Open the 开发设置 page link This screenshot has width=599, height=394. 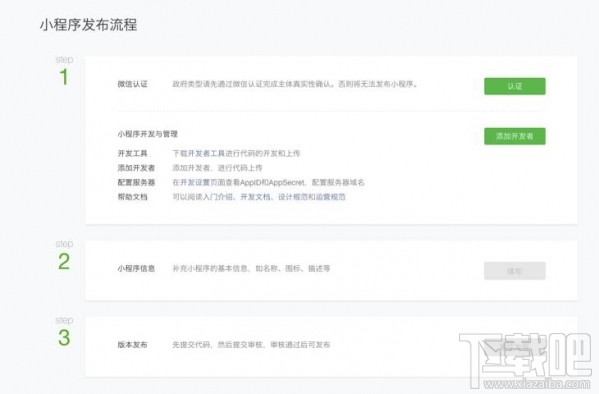pyautogui.click(x=194, y=182)
